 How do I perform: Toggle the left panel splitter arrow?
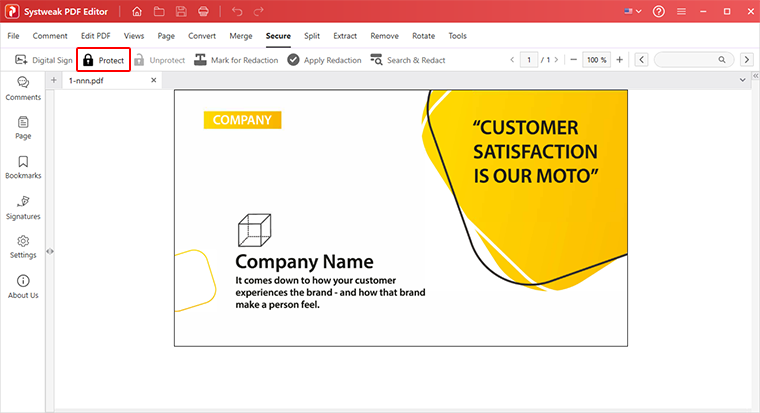[50, 252]
